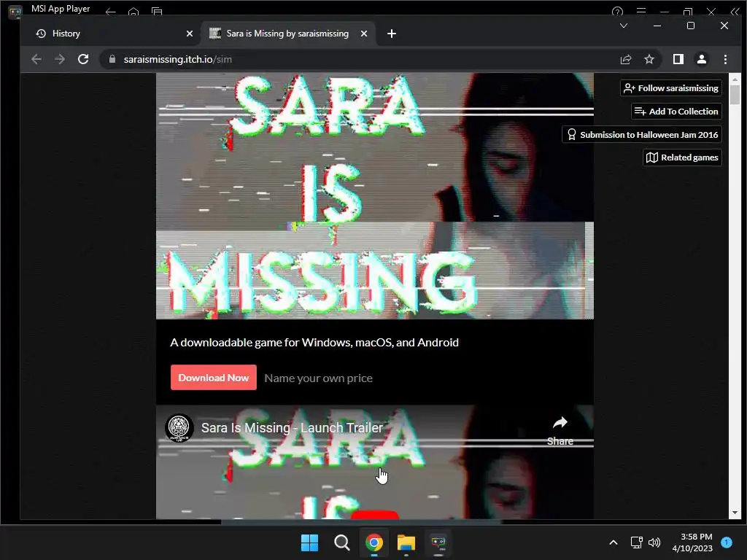
Task: Bookmark this tab with the star icon
Action: (649, 59)
